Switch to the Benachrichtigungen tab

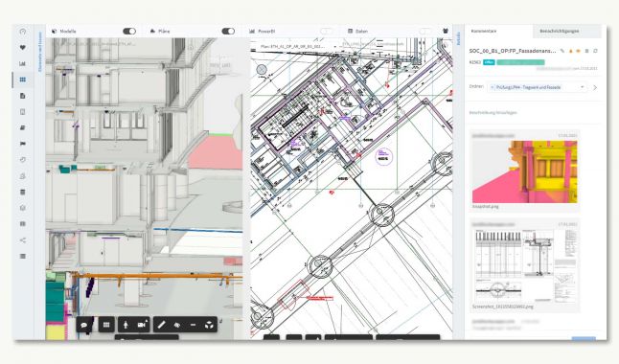[560, 31]
